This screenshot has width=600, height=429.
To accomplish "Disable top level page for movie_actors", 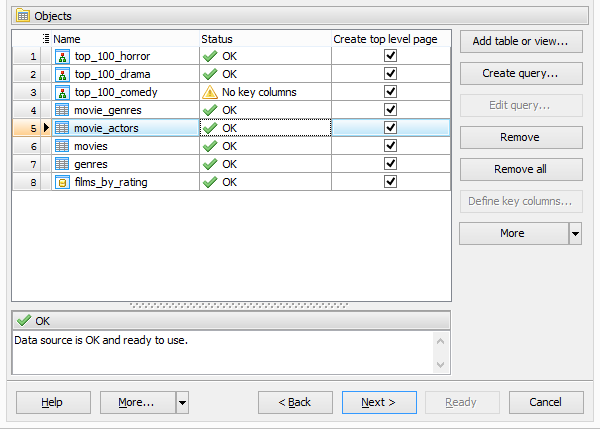I will tap(390, 128).
